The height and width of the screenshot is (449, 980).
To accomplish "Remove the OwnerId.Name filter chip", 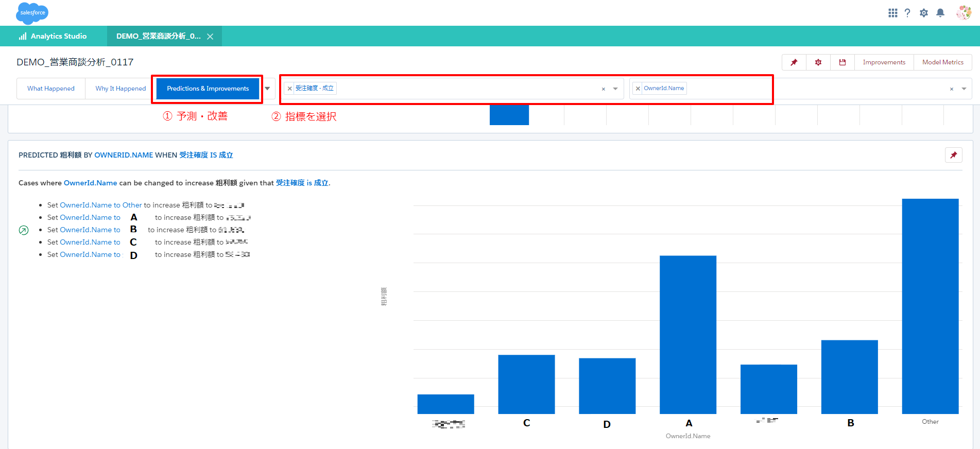I will click(638, 89).
